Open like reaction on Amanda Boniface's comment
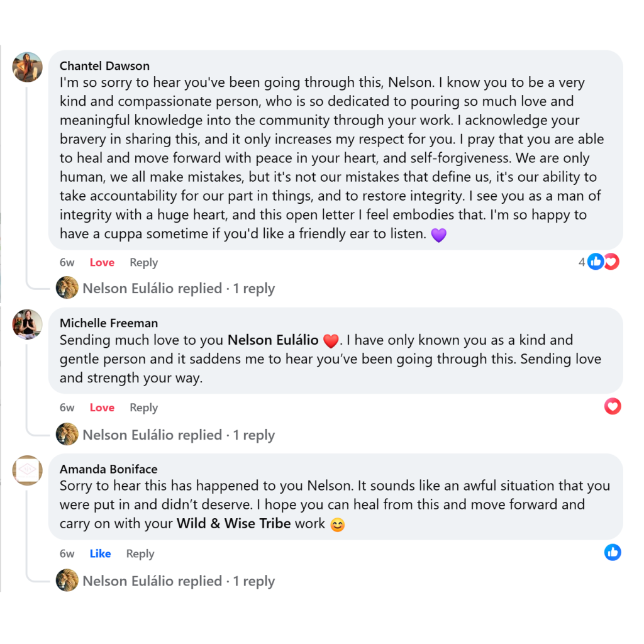Image resolution: width=644 pixels, height=644 pixels. click(612, 552)
